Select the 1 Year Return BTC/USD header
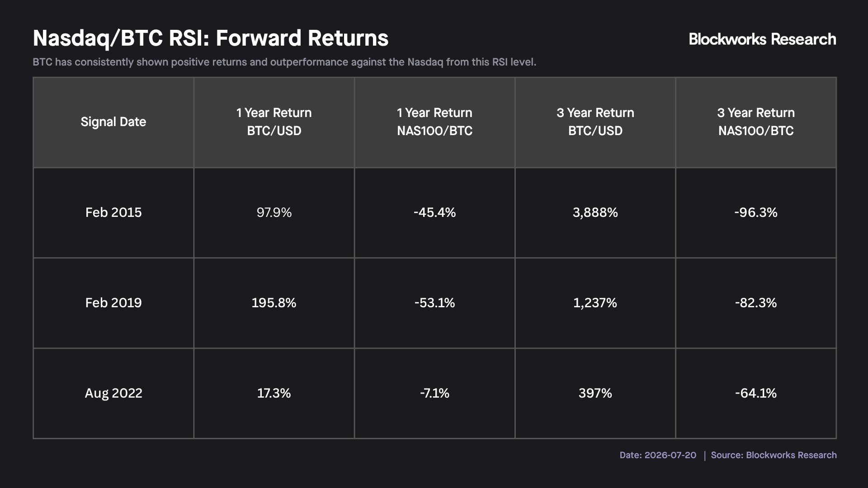Image resolution: width=868 pixels, height=488 pixels. tap(274, 122)
